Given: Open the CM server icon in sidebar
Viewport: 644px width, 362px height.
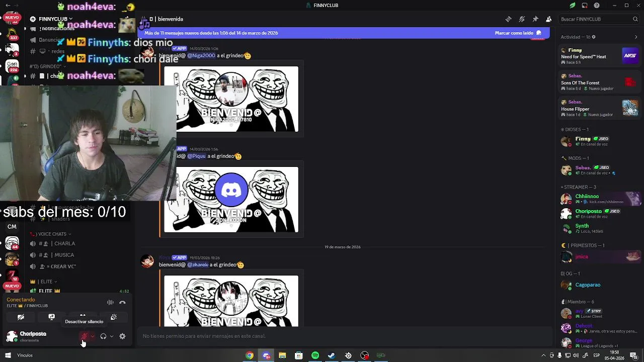Looking at the screenshot, I should (x=12, y=227).
